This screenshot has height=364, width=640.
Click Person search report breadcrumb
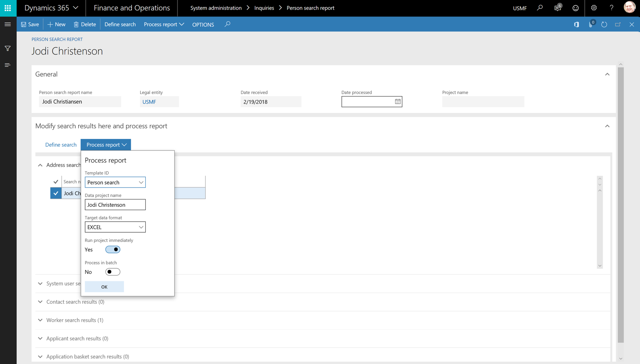(x=310, y=8)
